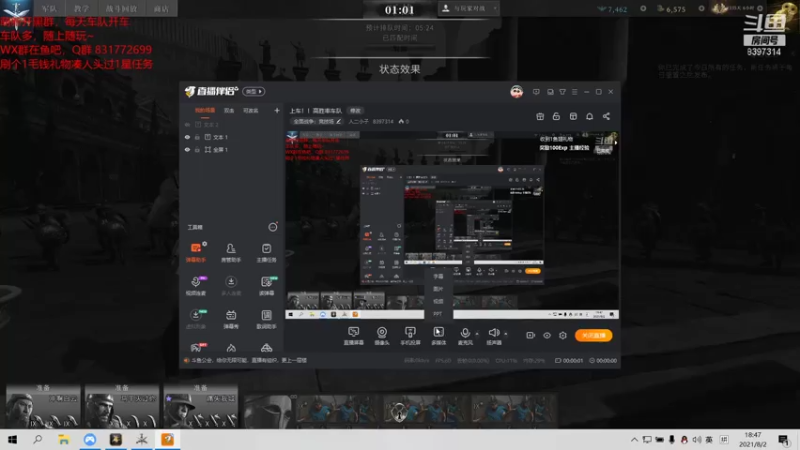Toggle the lock on 全屏 1 layer
This screenshot has height=450, width=800.
(x=197, y=150)
